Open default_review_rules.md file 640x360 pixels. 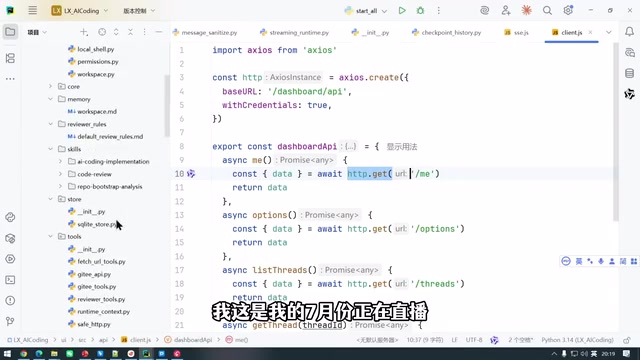pos(105,136)
